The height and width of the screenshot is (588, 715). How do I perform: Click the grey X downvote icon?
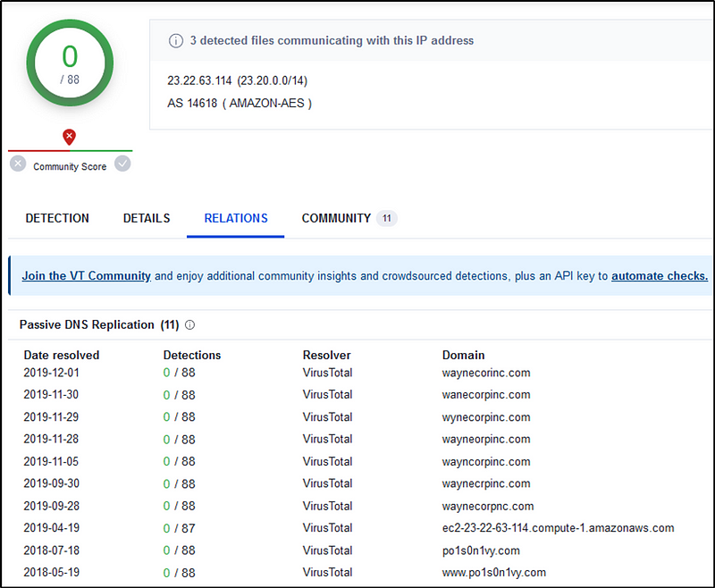[x=18, y=164]
